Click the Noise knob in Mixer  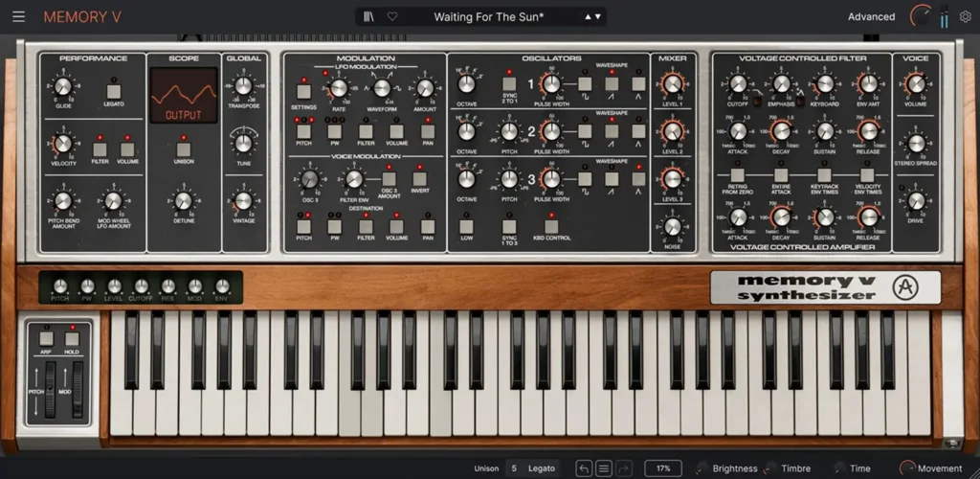pyautogui.click(x=673, y=226)
